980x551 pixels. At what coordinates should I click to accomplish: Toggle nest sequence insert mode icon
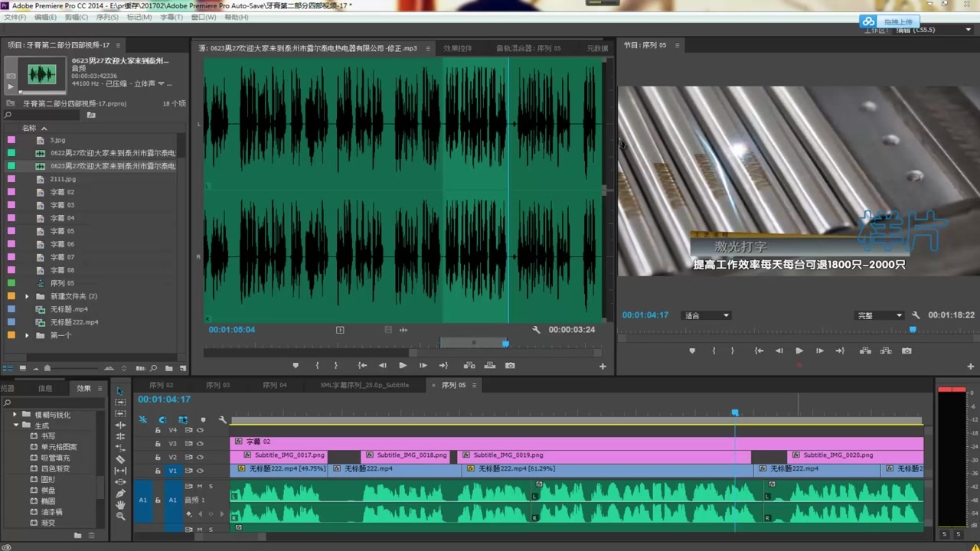[142, 419]
